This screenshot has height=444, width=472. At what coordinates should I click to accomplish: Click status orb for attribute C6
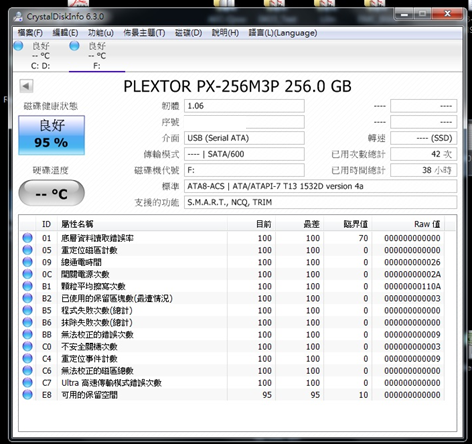27,370
